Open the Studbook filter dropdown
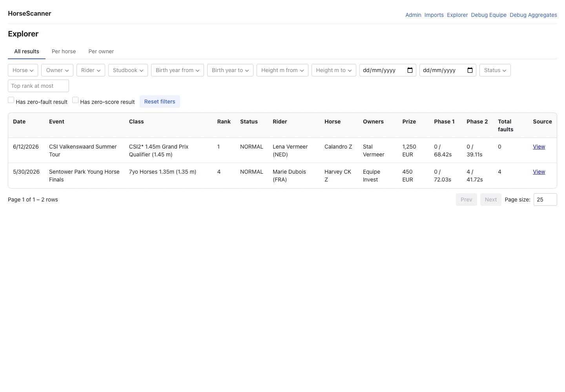This screenshot has height=392, width=565. coord(128,70)
